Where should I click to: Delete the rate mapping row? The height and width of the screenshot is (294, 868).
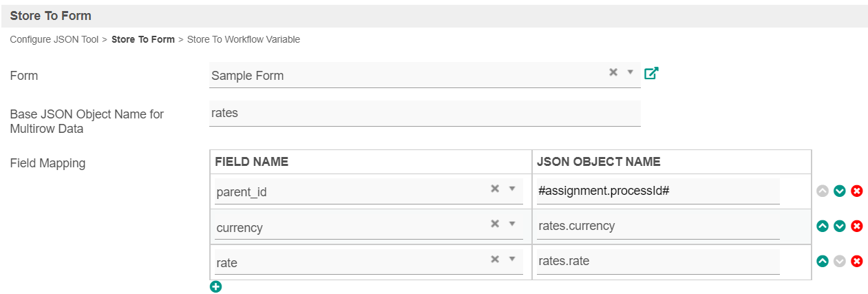pos(857,261)
